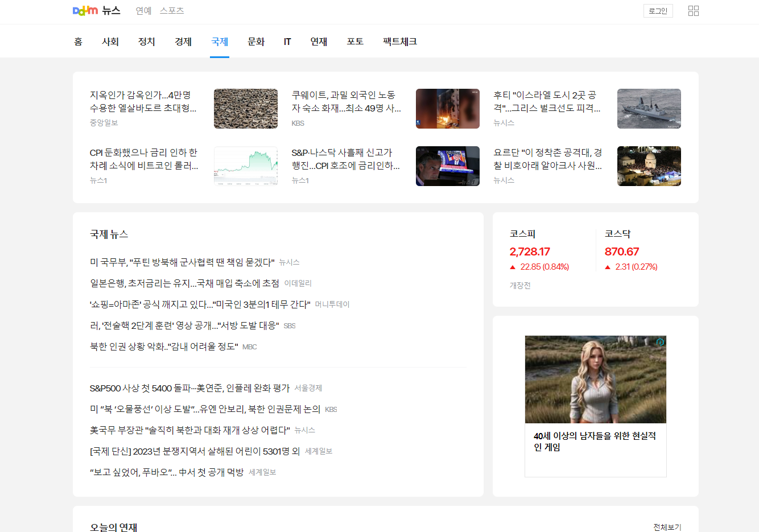Open article 미 국무부 푸틴 방북

pos(182,262)
